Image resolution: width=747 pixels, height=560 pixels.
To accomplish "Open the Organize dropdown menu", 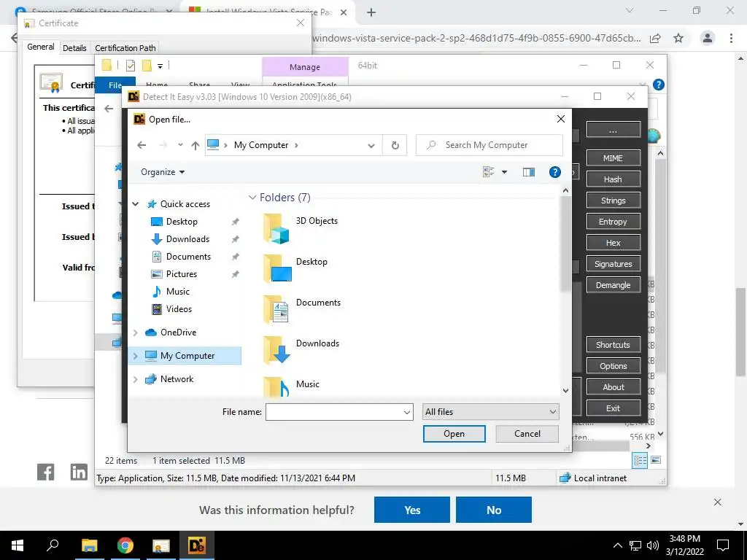I will click(163, 172).
